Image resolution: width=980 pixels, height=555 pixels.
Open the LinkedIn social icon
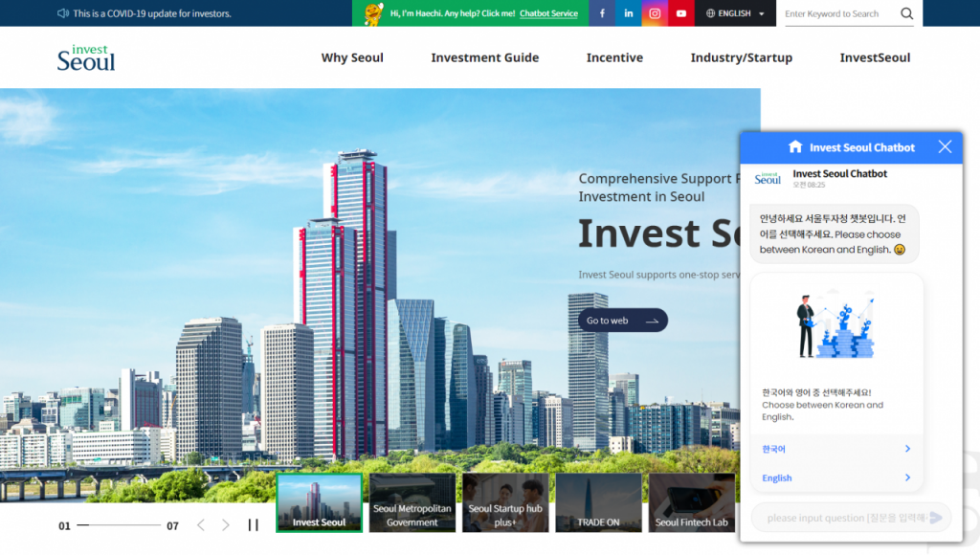(629, 13)
